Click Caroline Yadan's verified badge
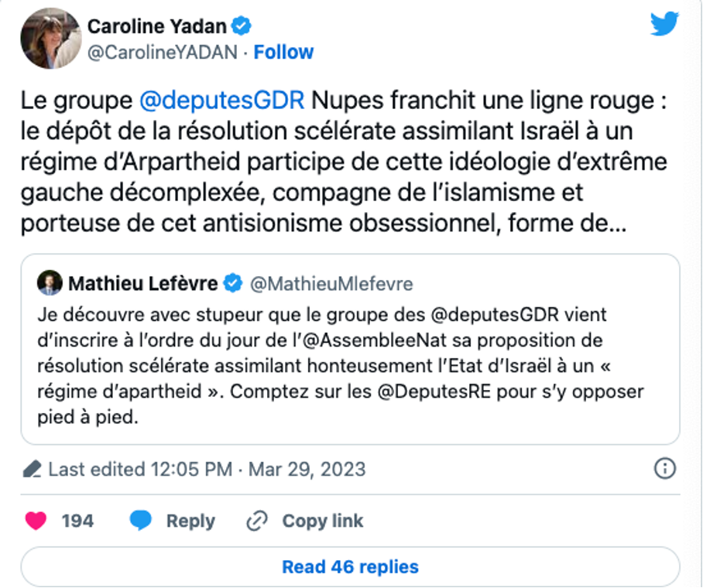Viewport: 703px width, 588px height. click(x=242, y=26)
